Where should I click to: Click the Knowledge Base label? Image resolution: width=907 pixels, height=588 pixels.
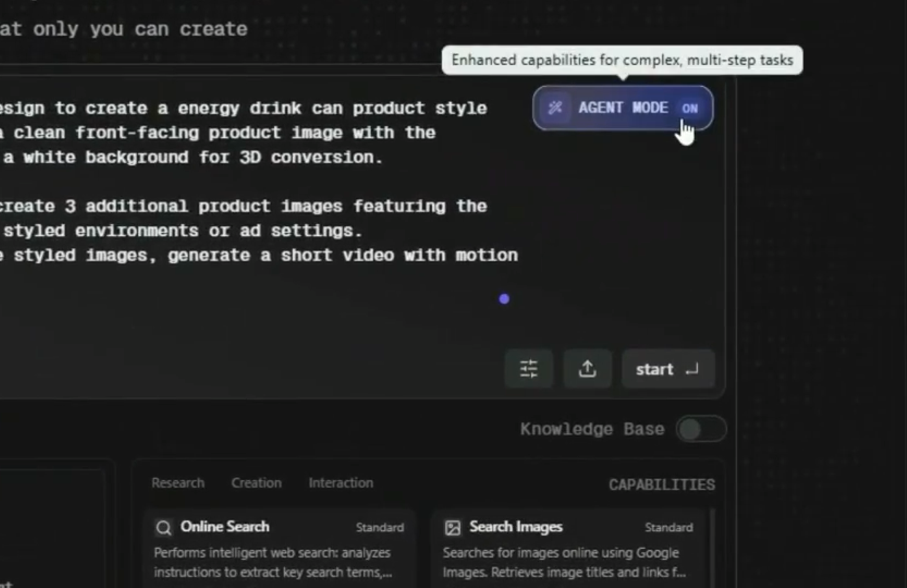coord(592,429)
